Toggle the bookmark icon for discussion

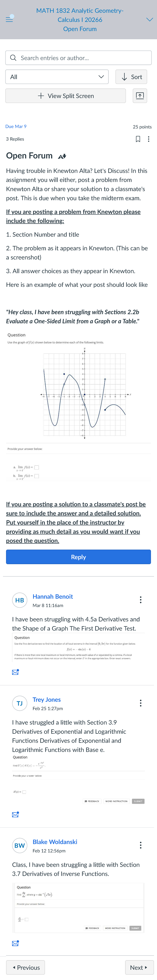(x=138, y=139)
